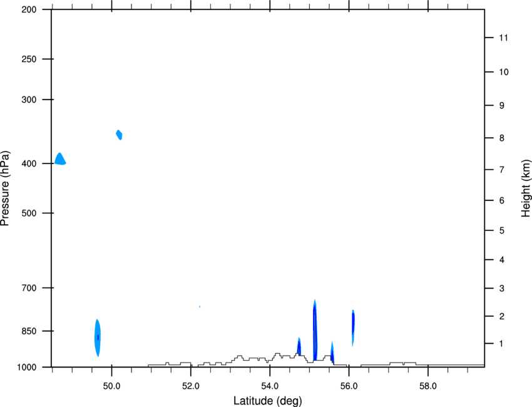532x407 pixels.
Task: Click the short blue column left of latitude 55
Action: click(x=299, y=347)
